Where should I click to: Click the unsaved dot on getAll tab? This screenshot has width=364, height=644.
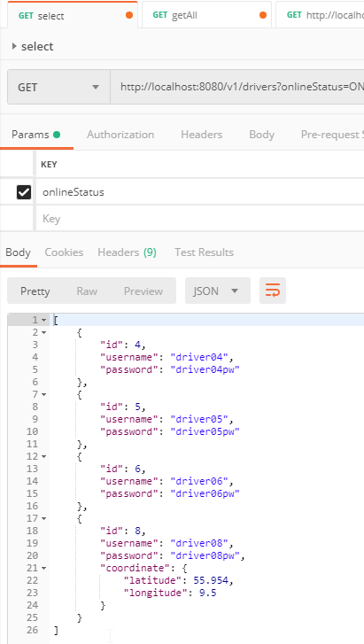[263, 16]
